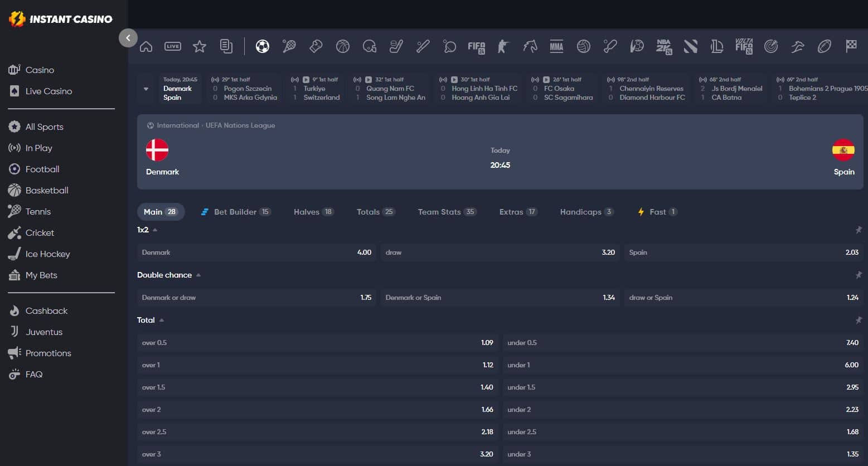
Task: Open the Cashback page
Action: (x=38, y=310)
